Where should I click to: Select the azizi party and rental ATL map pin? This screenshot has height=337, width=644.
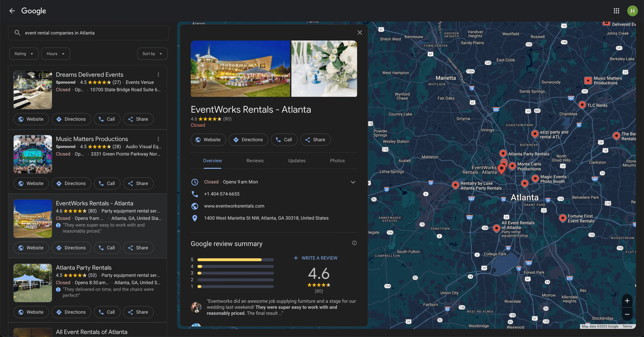point(535,134)
